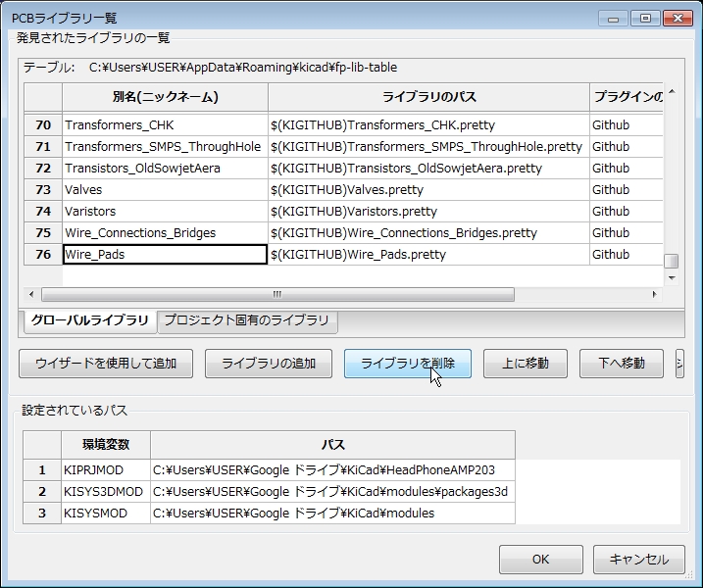Select path $(KIGITHUB)Transformers_CHK.pretty cell
Screen dimensions: 703x588
428,125
